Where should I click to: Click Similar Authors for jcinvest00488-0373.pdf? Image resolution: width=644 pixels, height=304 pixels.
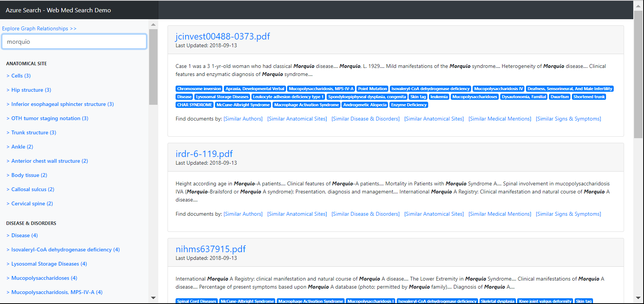(x=243, y=119)
